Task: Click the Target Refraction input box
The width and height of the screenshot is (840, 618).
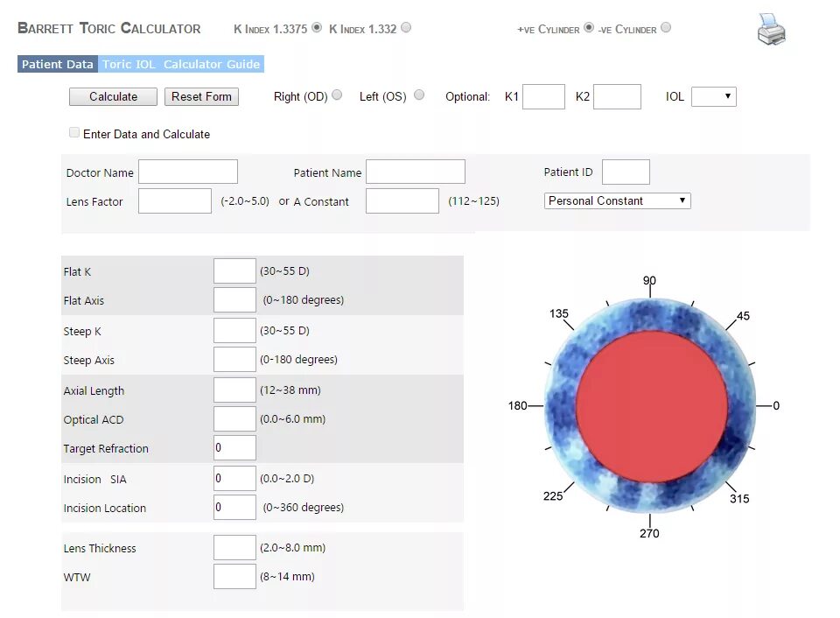Action: 234,447
